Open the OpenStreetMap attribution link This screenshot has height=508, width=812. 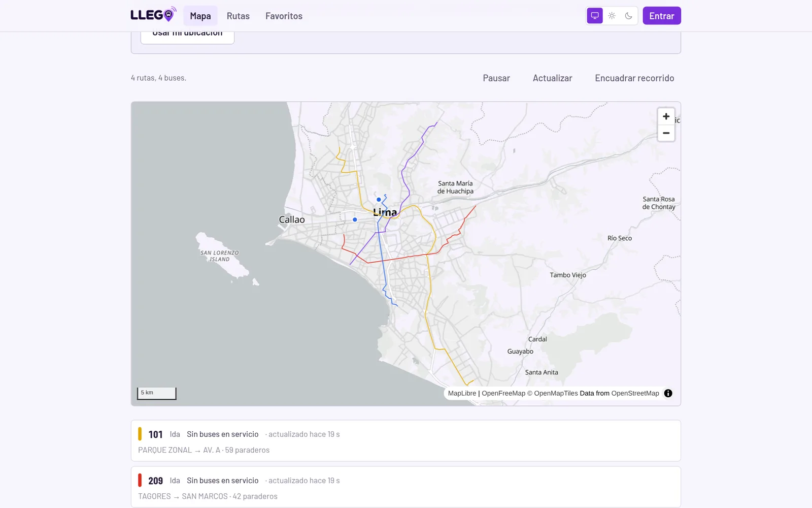[x=635, y=393]
